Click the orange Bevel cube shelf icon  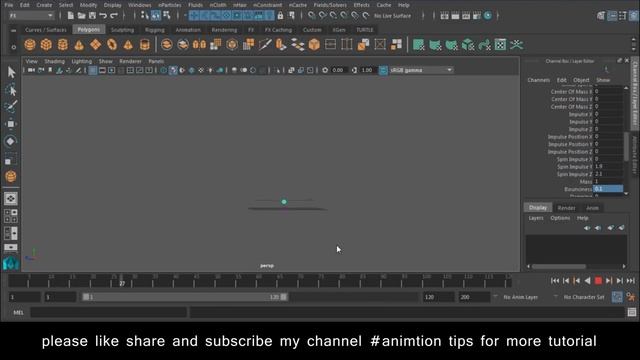pyautogui.click(x=314, y=44)
